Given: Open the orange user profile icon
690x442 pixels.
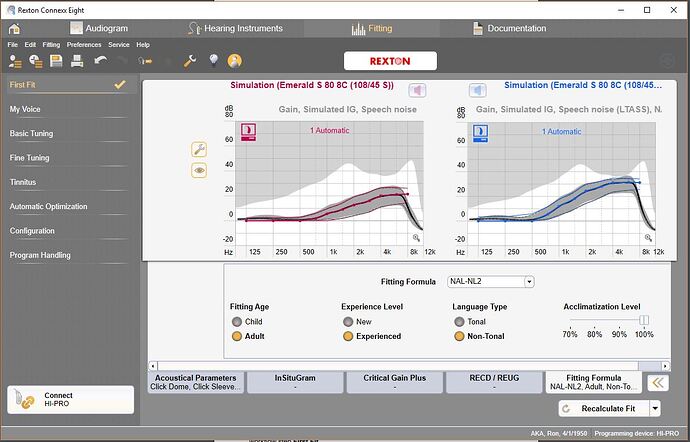Looking at the screenshot, I should (x=235, y=61).
